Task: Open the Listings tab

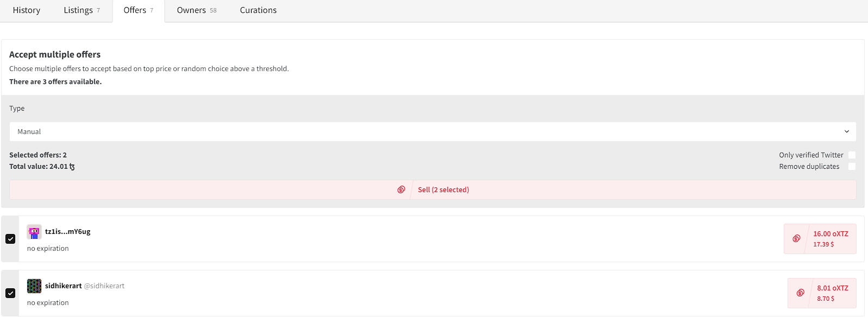Action: (x=82, y=10)
